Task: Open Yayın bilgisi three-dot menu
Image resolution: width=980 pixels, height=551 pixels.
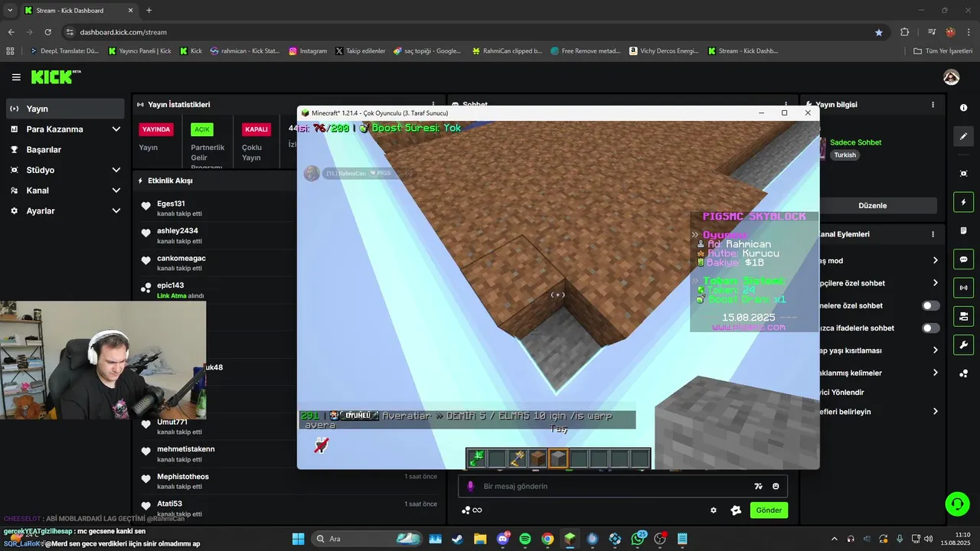Action: click(933, 105)
